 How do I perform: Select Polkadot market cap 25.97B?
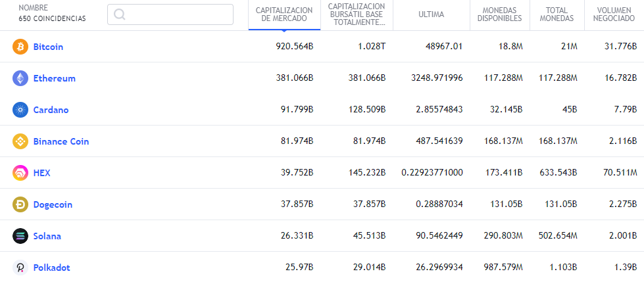point(299,268)
